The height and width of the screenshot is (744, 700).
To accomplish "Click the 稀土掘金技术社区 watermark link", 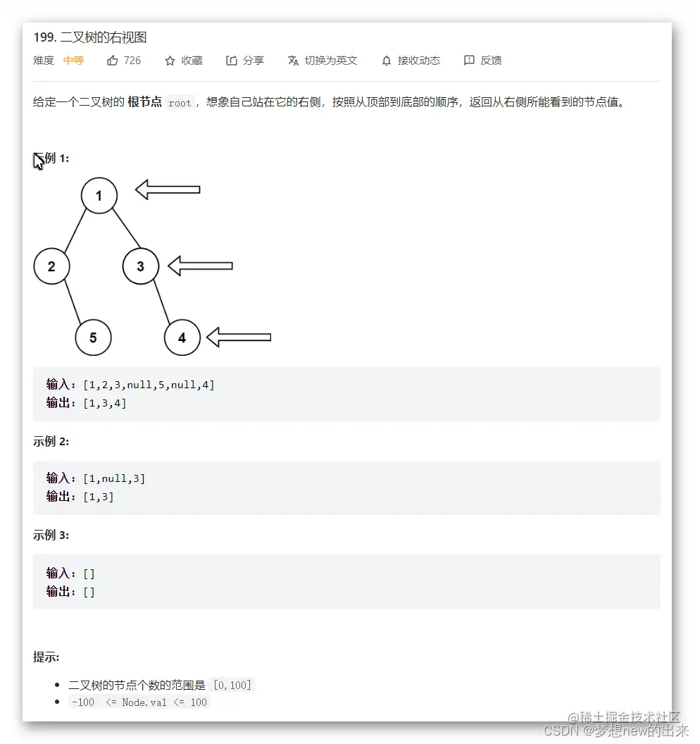I will pyautogui.click(x=624, y=715).
